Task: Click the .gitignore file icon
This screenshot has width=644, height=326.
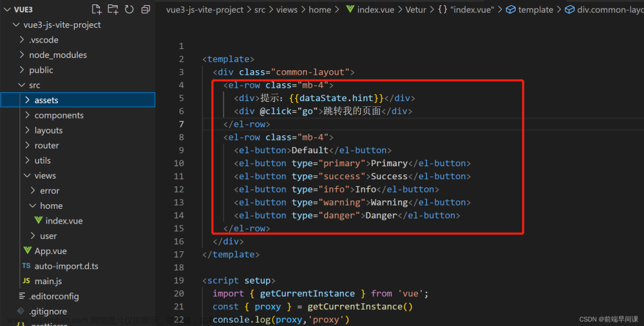Action: [21, 311]
